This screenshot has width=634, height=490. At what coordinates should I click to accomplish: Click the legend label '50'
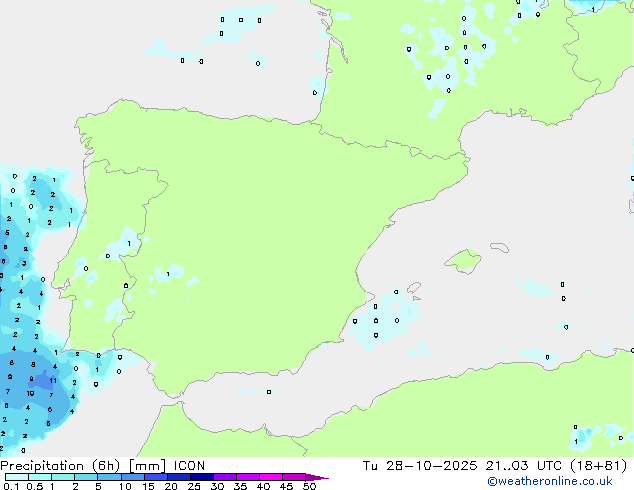click(309, 486)
